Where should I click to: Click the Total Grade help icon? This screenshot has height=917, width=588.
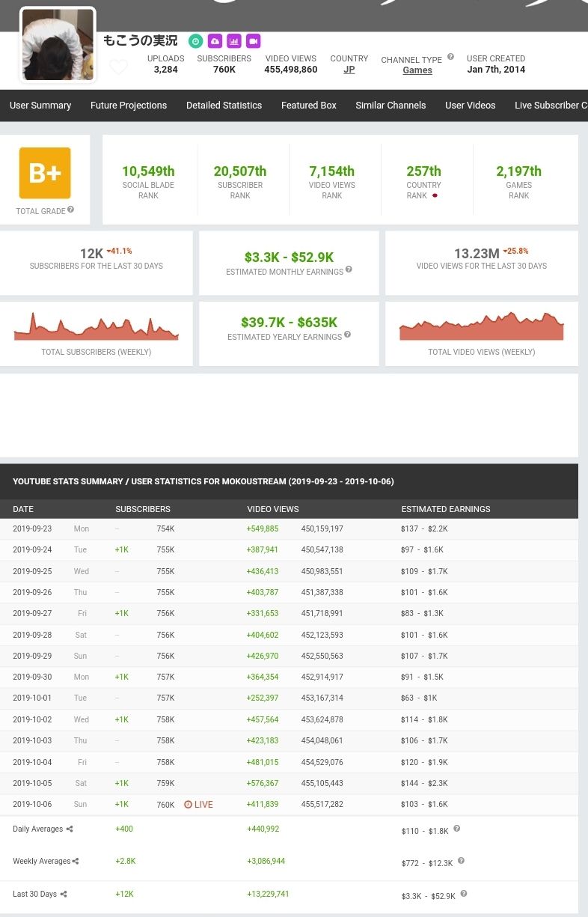[71, 210]
